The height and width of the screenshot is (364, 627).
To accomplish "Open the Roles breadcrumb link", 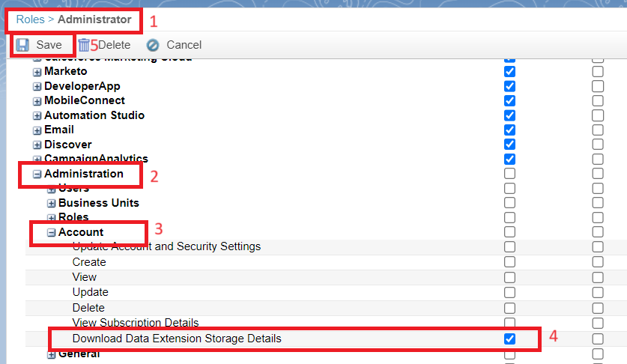I will (31, 19).
